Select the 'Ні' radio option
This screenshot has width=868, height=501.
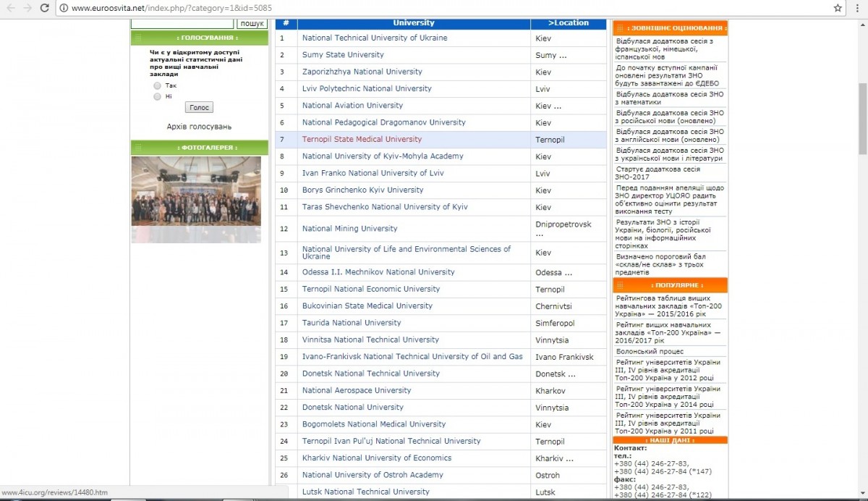[157, 96]
